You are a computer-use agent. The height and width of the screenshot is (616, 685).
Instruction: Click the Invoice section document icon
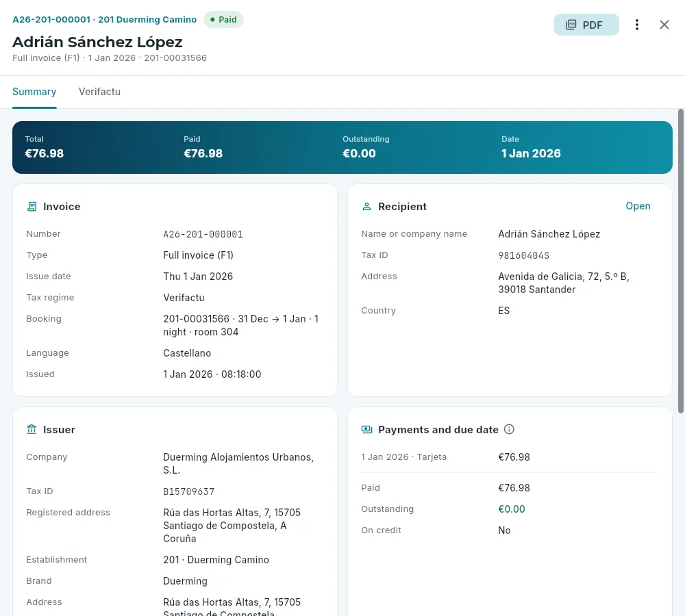click(x=32, y=207)
